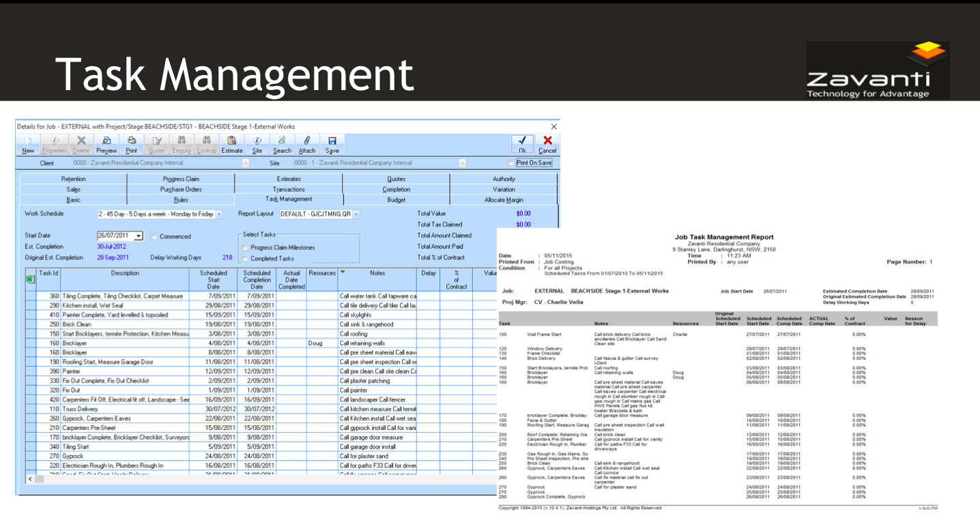Click the 'Tiling Start' description cell

pyautogui.click(x=125, y=447)
